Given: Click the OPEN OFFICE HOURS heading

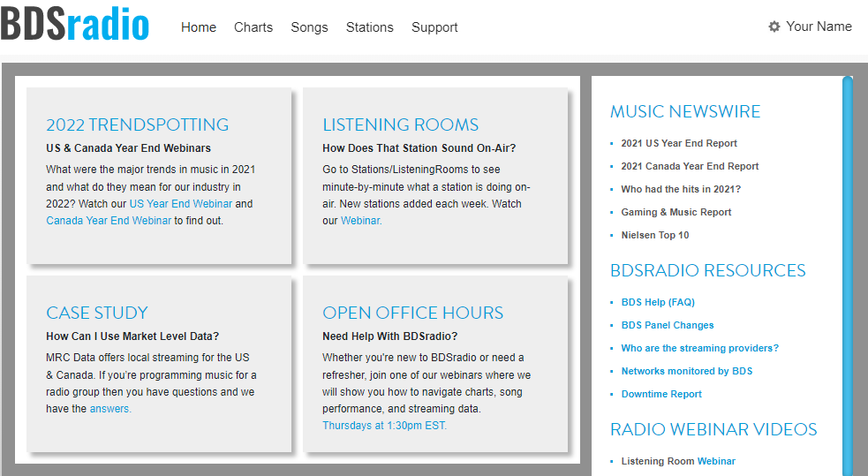Looking at the screenshot, I should pyautogui.click(x=413, y=313).
